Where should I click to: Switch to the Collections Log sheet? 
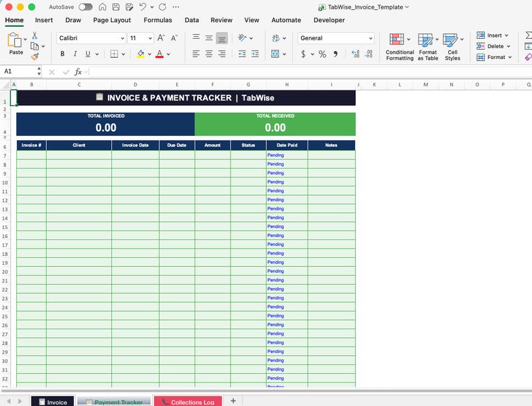pyautogui.click(x=188, y=401)
